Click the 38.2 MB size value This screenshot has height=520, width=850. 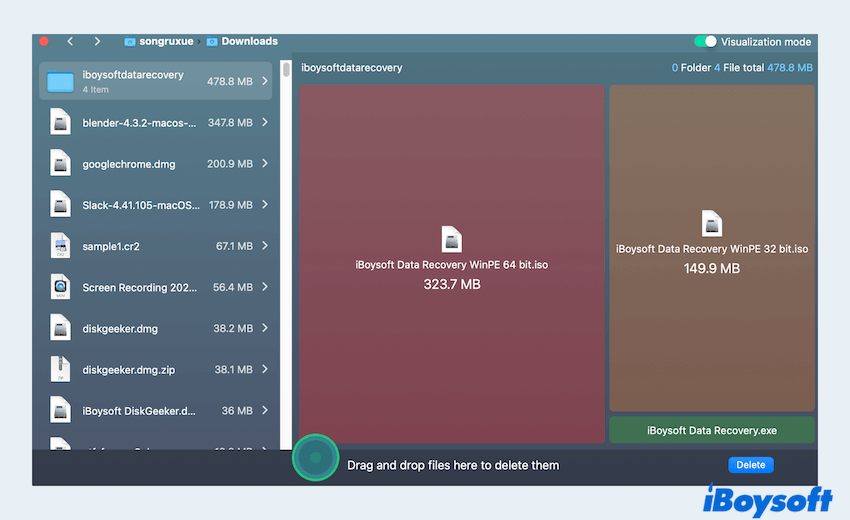(233, 329)
